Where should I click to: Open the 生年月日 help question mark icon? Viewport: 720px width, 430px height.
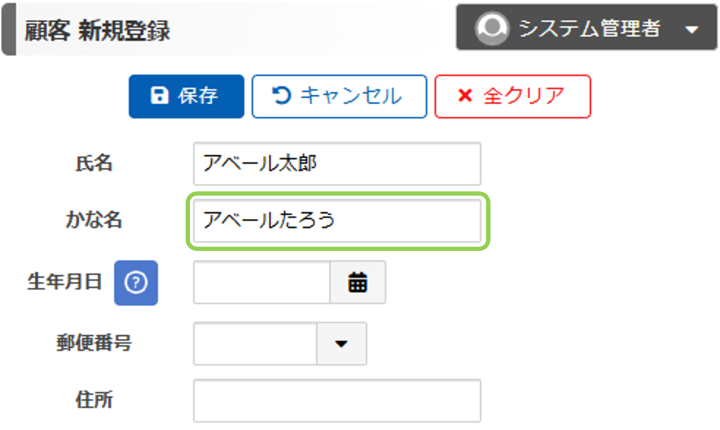136,283
